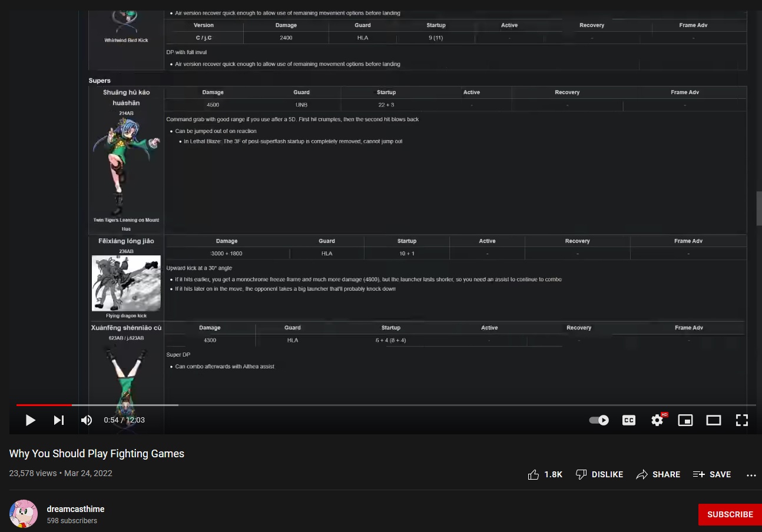Share the video
This screenshot has height=532, width=762.
658,474
